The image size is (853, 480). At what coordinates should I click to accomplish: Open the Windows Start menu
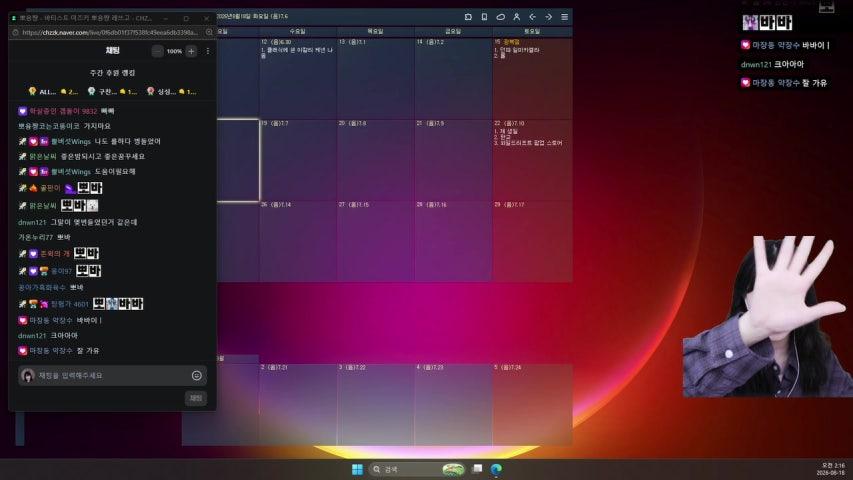[x=357, y=469]
